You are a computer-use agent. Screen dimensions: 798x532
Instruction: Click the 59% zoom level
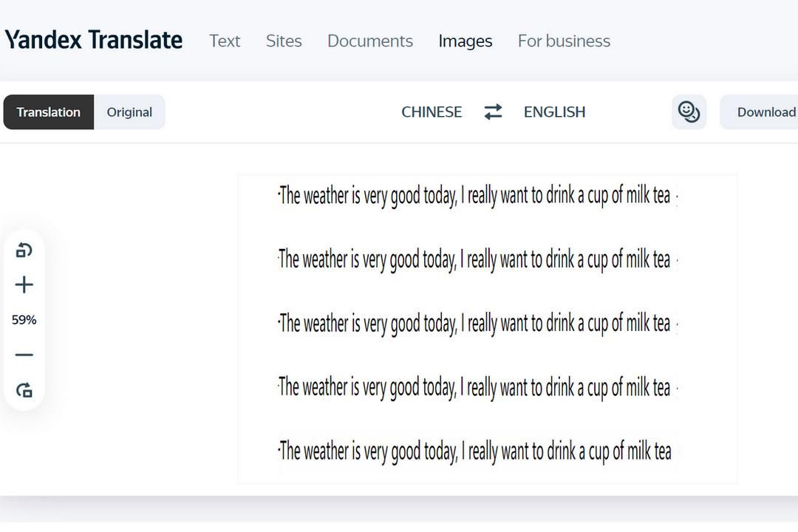coord(24,320)
